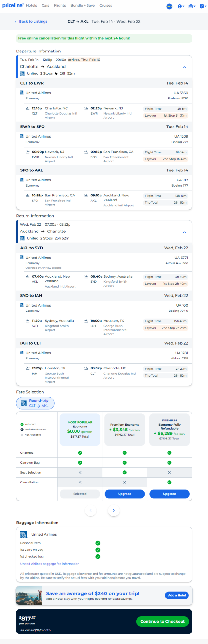Go to the Flights tab
Image resolution: width=208 pixels, height=644 pixels.
tap(60, 5)
